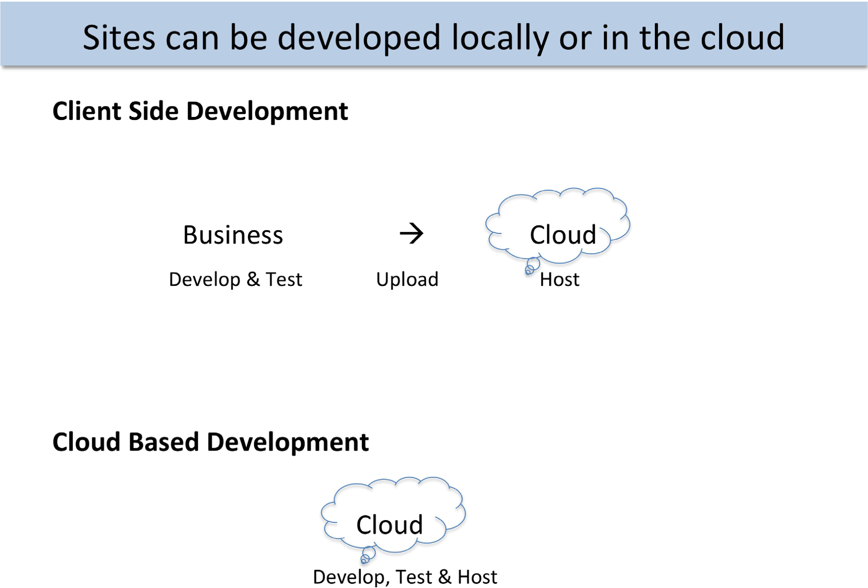Viewport: 868px width, 588px height.
Task: Click the small bubble under upper cloud
Action: tap(531, 266)
